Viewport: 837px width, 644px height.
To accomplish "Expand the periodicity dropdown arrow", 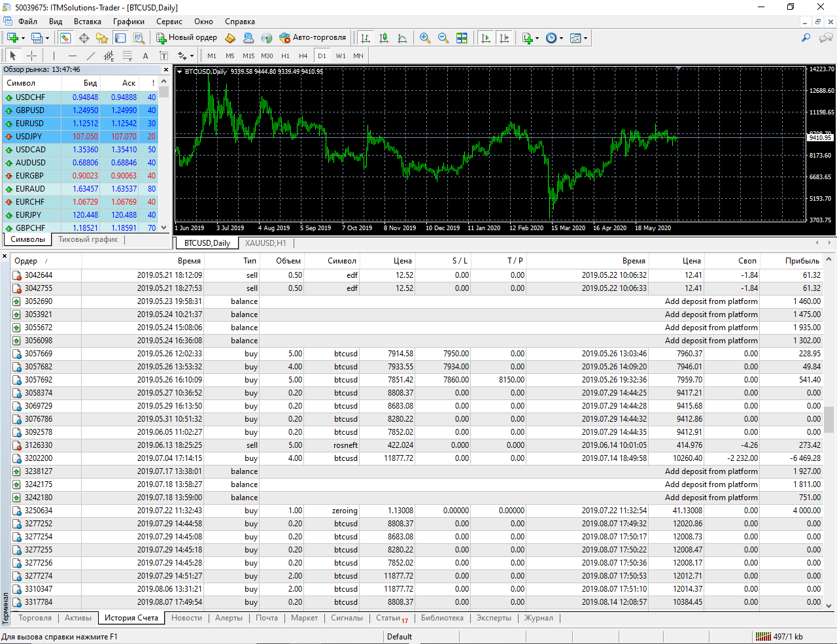I will click(x=561, y=38).
